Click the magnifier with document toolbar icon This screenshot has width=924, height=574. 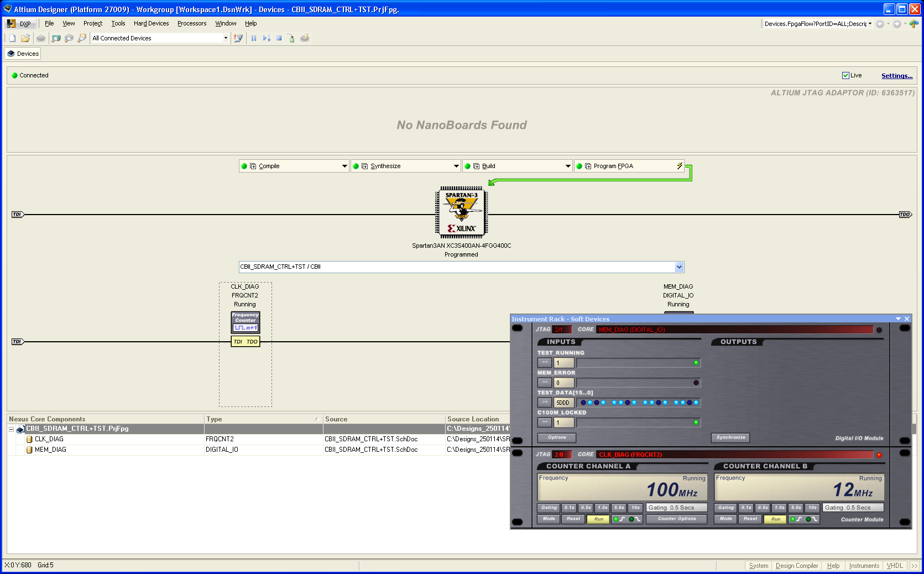(82, 38)
